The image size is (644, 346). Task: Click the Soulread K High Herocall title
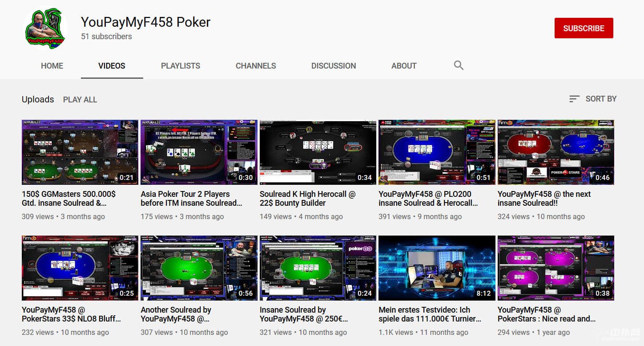point(308,199)
